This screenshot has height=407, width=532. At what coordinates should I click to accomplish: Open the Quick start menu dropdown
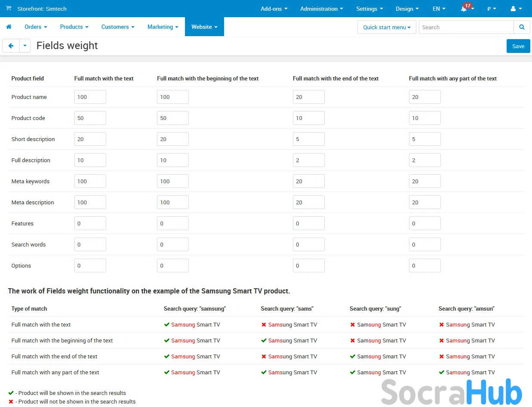pos(387,27)
